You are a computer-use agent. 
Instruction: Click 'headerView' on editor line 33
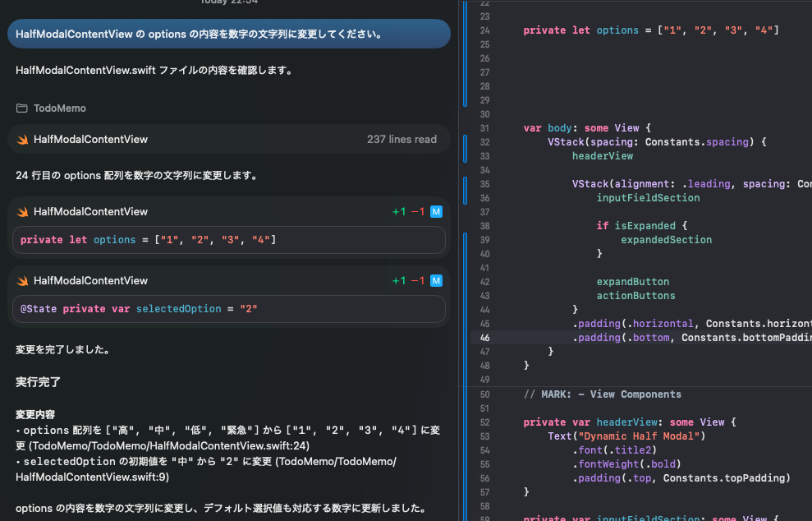click(603, 156)
